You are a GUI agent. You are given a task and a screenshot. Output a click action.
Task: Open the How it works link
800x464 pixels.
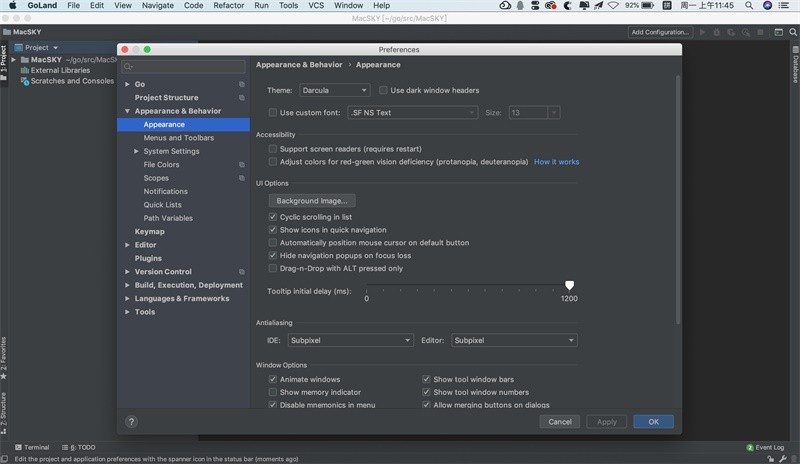point(557,162)
